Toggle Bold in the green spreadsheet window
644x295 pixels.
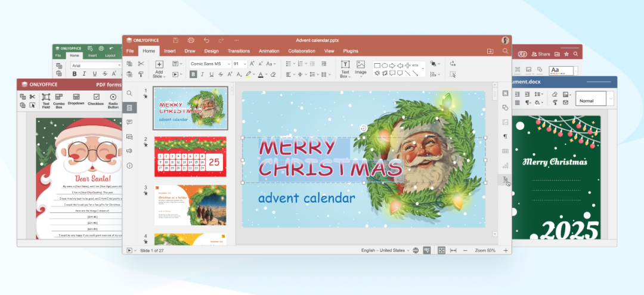coord(75,74)
